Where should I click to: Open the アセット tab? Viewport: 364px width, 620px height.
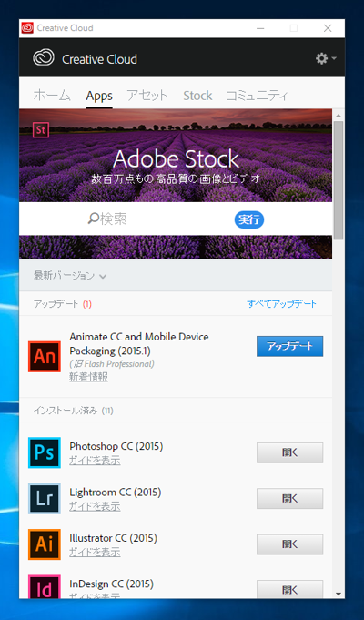pos(147,96)
